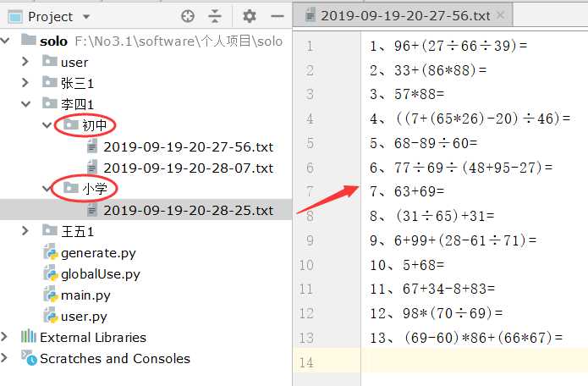
Task: Click text file icon of 2019-09-19-20-28-25.txt
Action: (92, 210)
